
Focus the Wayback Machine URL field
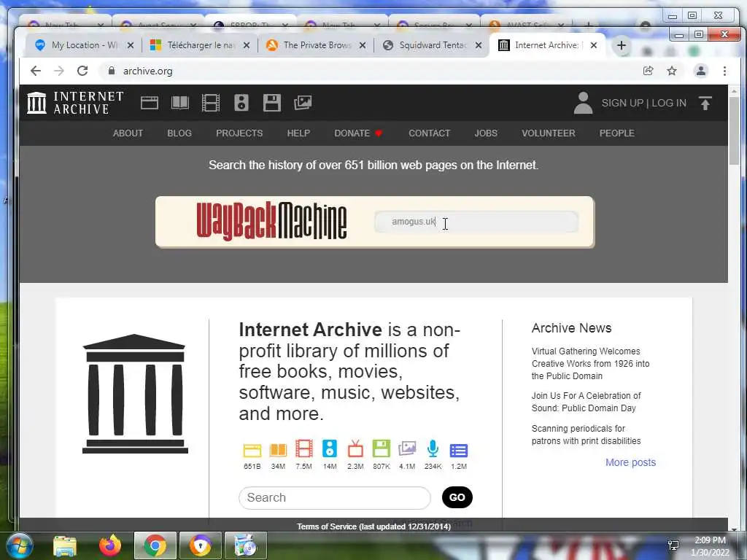(x=476, y=222)
